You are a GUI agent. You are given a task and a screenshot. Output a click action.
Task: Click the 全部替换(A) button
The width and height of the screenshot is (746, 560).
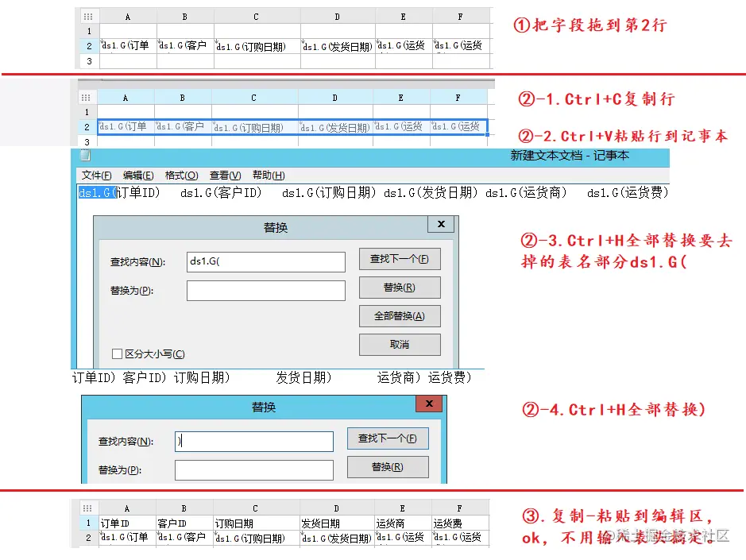click(400, 316)
